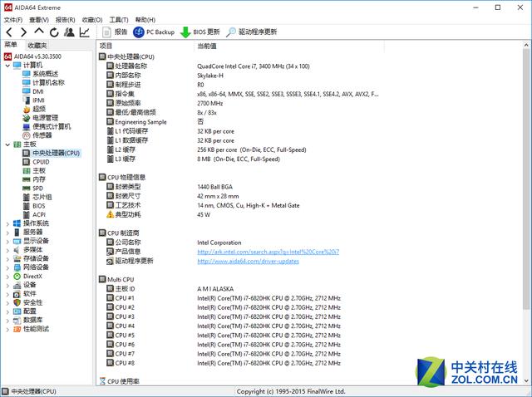Select the ACPI tree item
The height and width of the screenshot is (397, 532).
[x=34, y=214]
